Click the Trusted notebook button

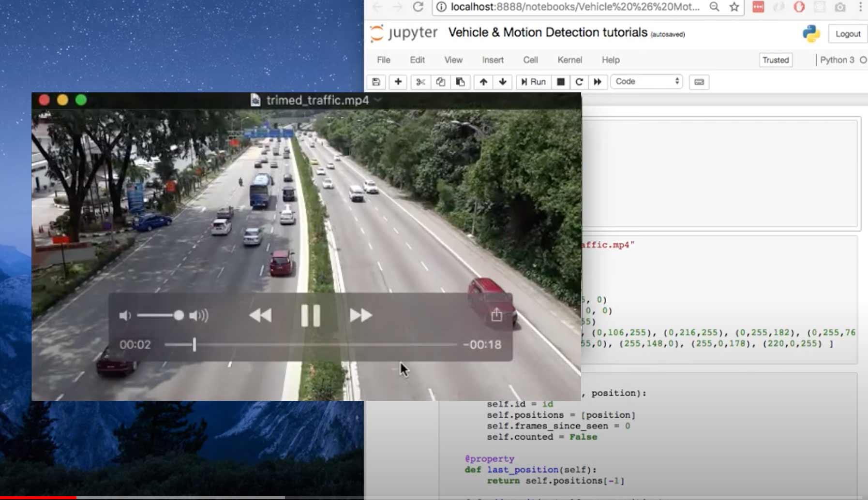[776, 60]
